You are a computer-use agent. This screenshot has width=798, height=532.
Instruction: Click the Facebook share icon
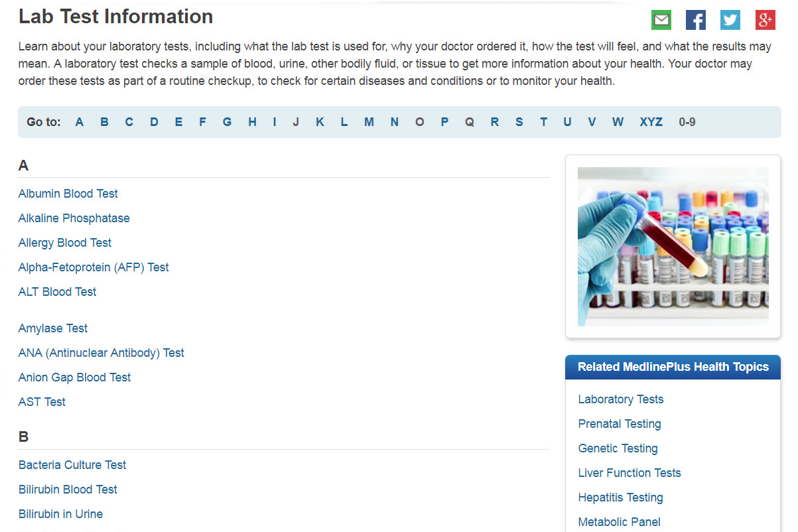click(695, 20)
